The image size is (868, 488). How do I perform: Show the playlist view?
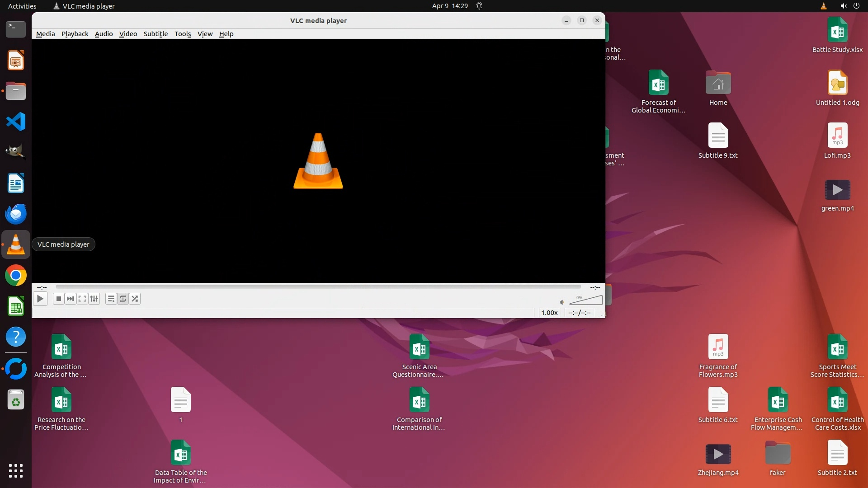click(111, 299)
